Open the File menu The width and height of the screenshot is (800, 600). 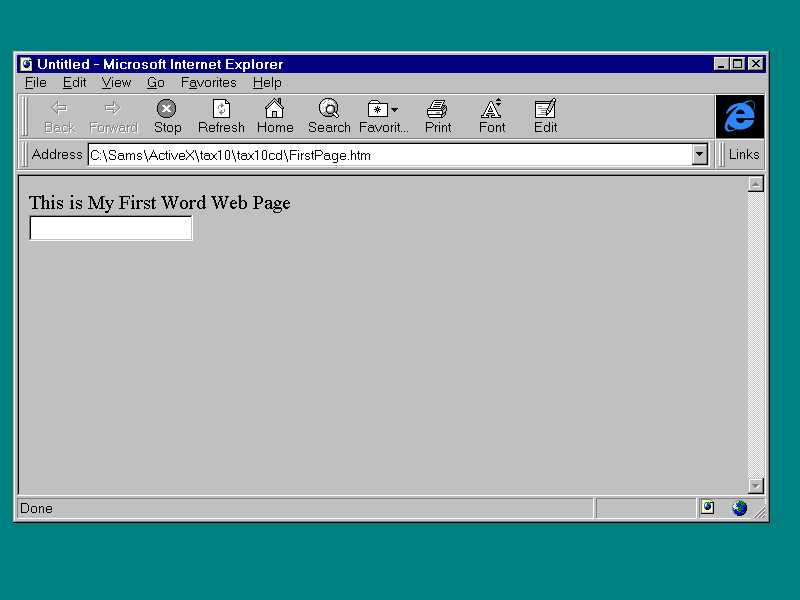pyautogui.click(x=36, y=83)
